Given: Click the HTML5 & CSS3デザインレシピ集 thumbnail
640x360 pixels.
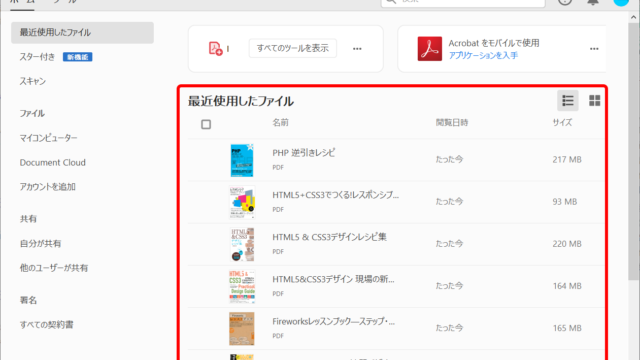Looking at the screenshot, I should 242,244.
